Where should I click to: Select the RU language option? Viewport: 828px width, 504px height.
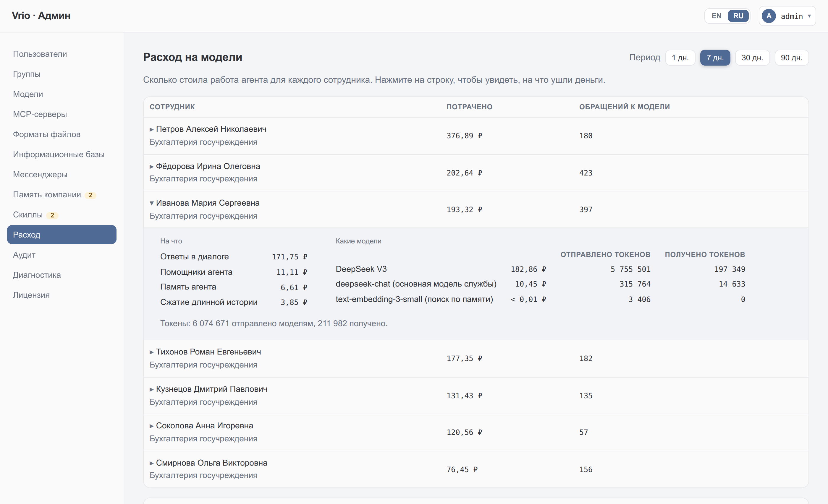click(738, 16)
